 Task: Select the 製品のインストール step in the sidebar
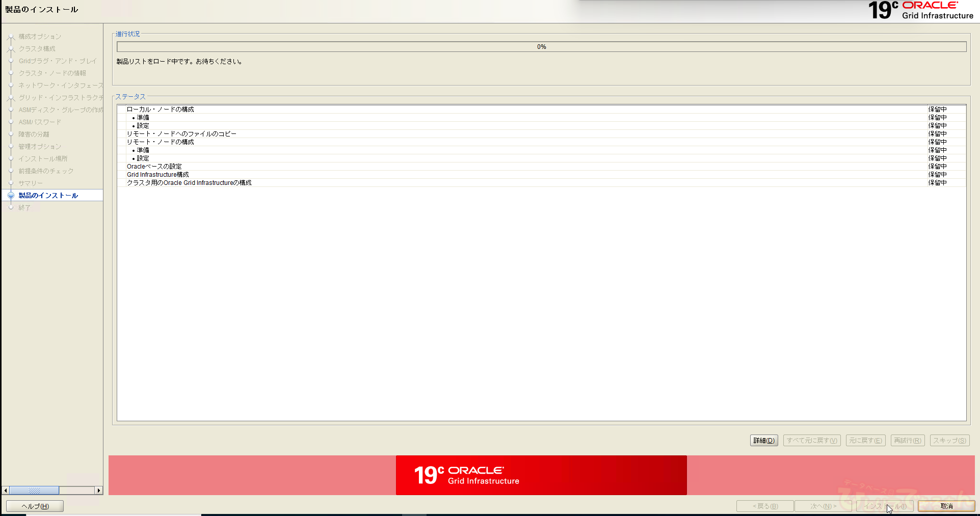48,196
